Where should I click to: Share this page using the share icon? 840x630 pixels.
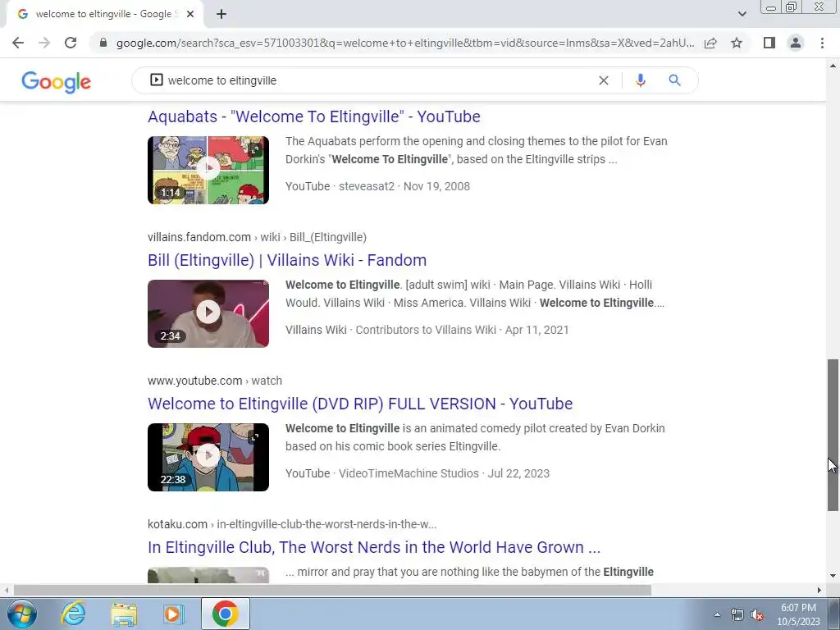(x=710, y=43)
